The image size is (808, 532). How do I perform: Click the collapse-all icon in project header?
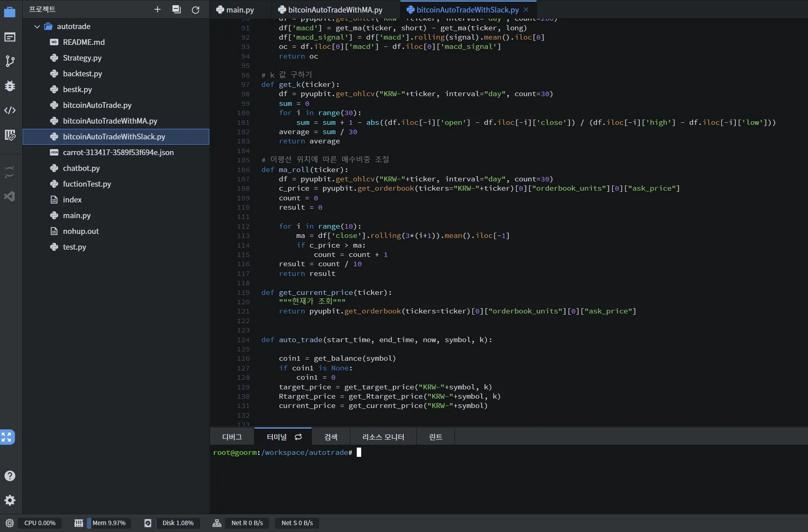(x=177, y=9)
